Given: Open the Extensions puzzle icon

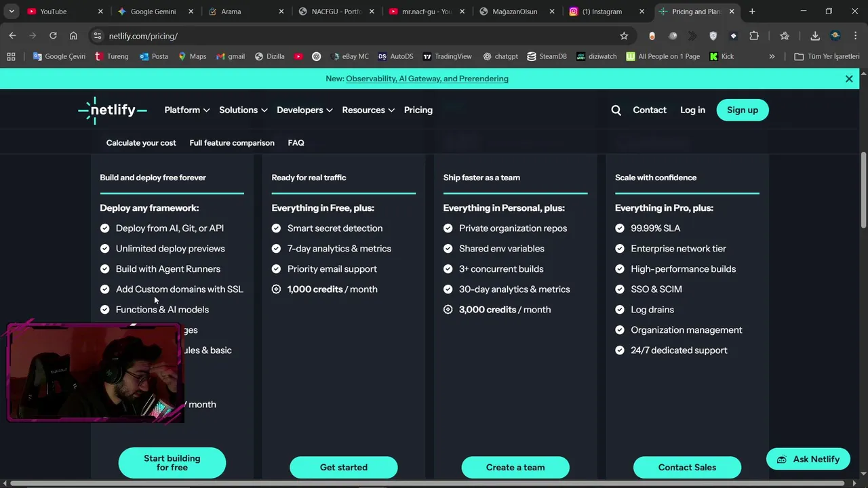Looking at the screenshot, I should [x=754, y=36].
